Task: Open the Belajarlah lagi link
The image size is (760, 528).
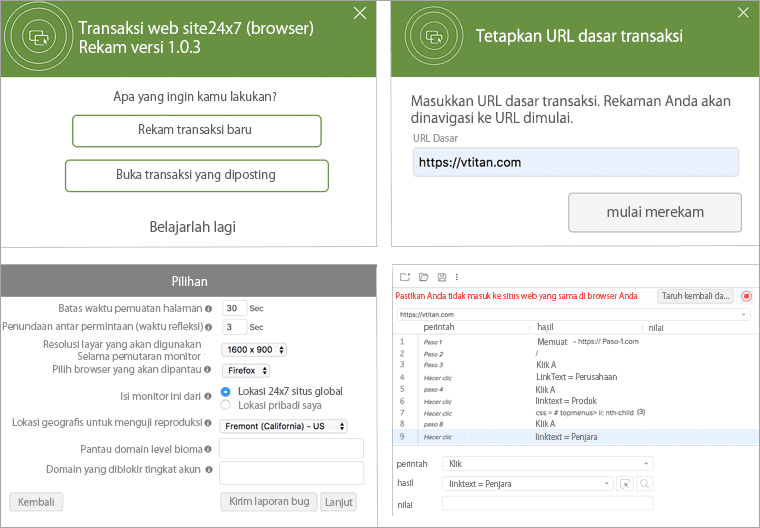Action: click(192, 227)
